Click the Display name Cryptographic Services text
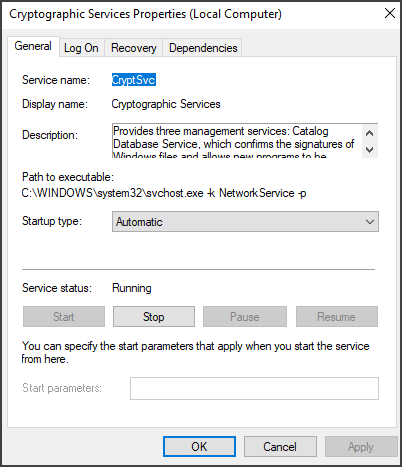This screenshot has height=467, width=402. (x=166, y=104)
